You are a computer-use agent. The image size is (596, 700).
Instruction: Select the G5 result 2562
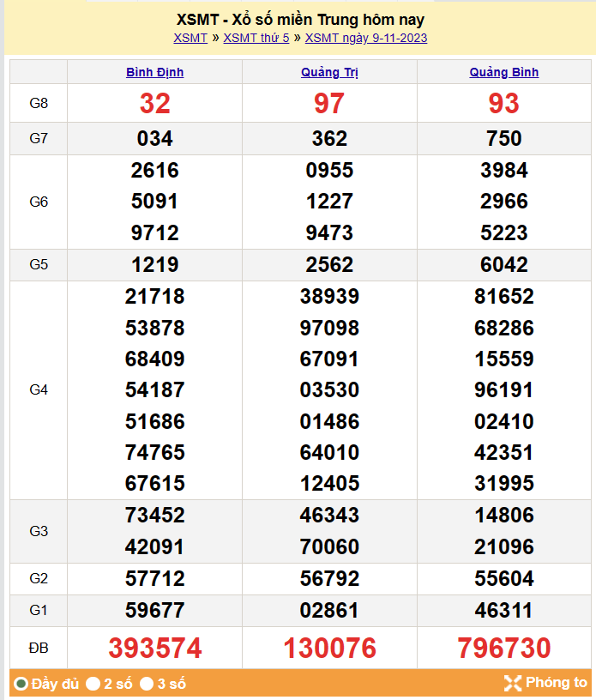[x=329, y=264]
